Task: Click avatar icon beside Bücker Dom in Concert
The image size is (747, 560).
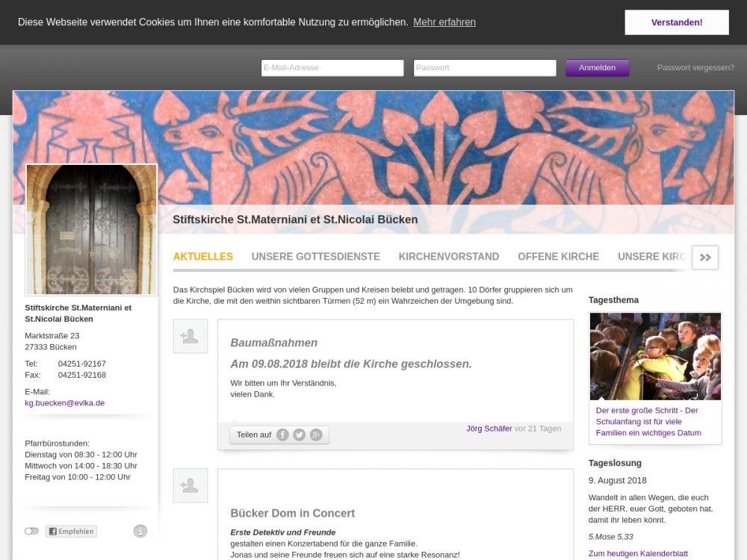Action: click(x=190, y=485)
